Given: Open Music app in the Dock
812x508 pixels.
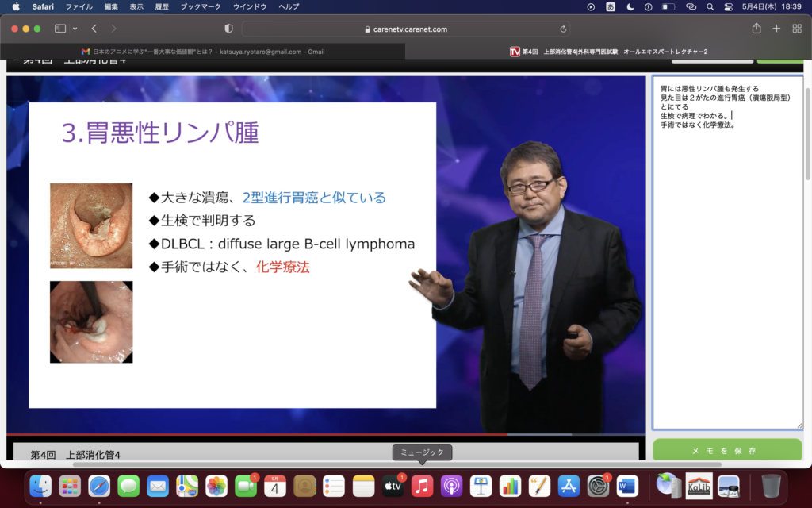Looking at the screenshot, I should tap(422, 485).
